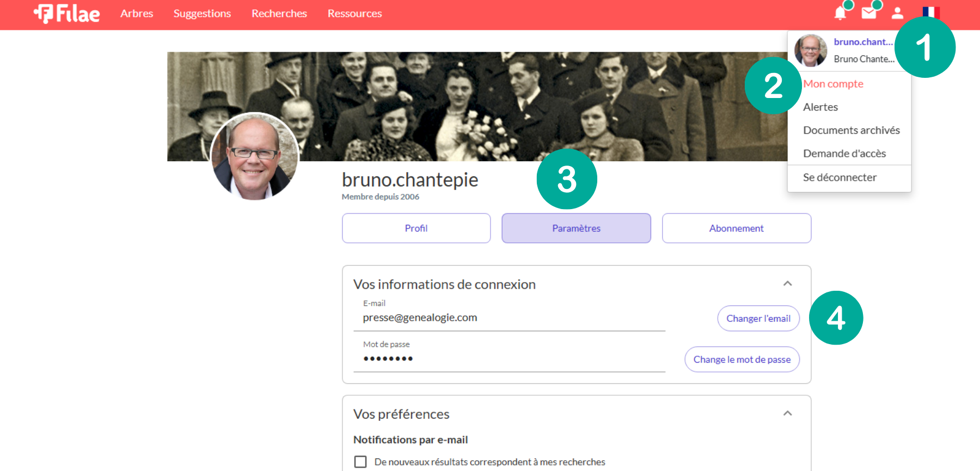
Task: Click the round profile photo
Action: tap(254, 157)
